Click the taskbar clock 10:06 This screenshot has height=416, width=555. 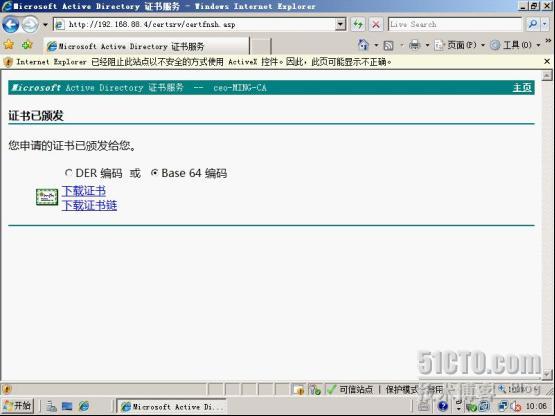coord(537,406)
